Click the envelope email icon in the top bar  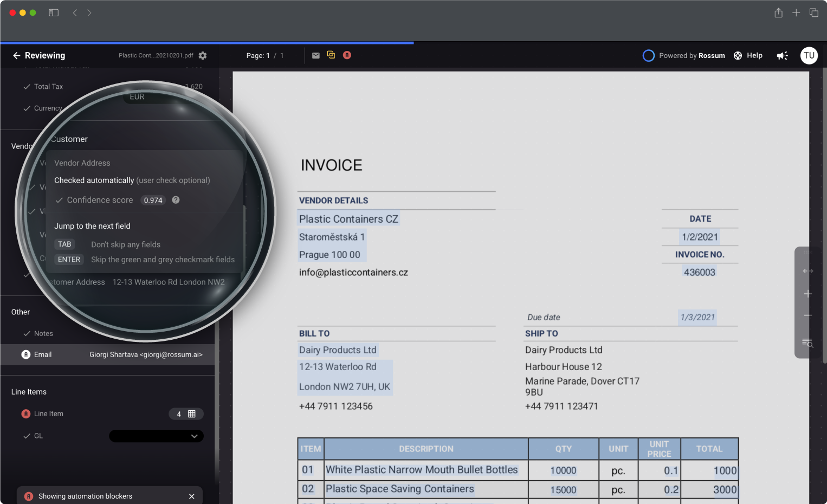(x=316, y=55)
